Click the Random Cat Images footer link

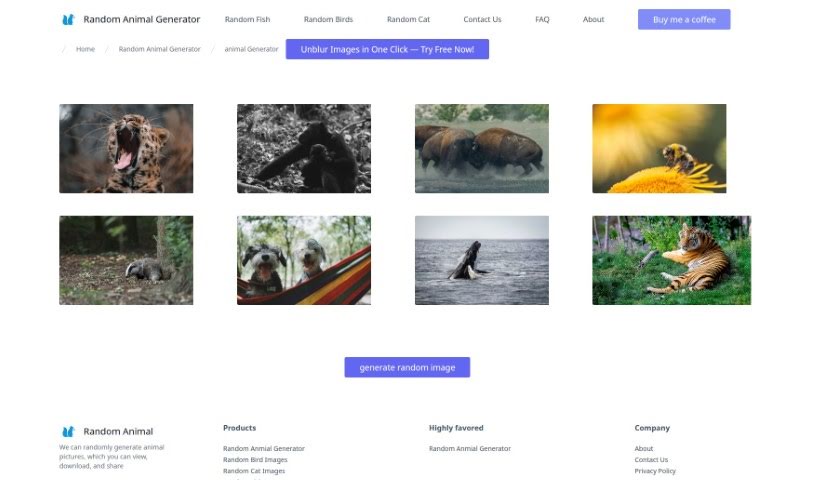coord(254,471)
